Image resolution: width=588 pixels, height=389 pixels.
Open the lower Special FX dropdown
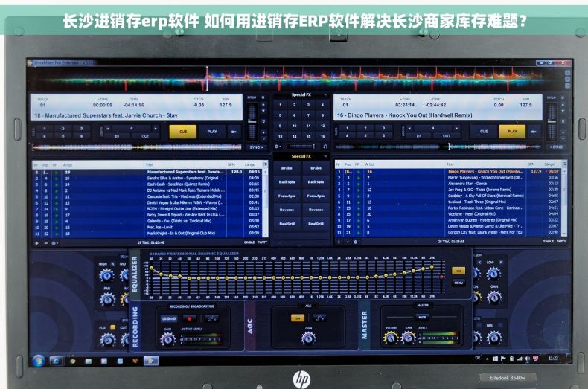(x=325, y=156)
